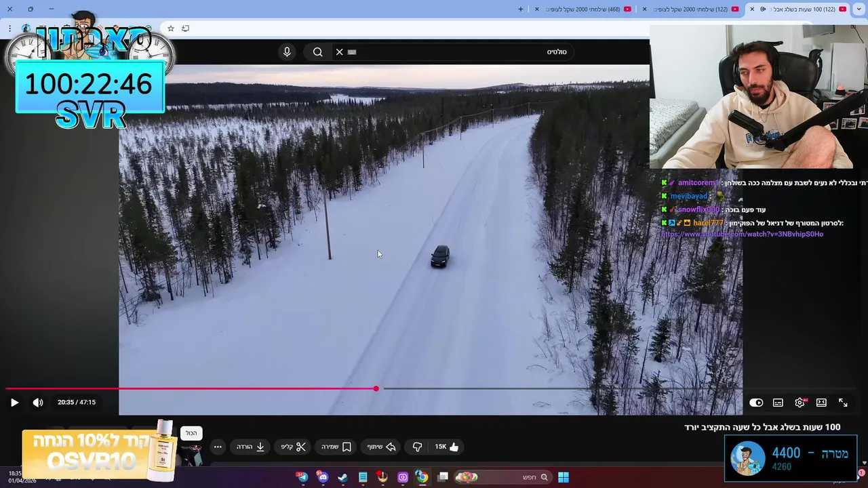Click the amitcorem chat username
The height and width of the screenshot is (488, 868).
point(698,183)
